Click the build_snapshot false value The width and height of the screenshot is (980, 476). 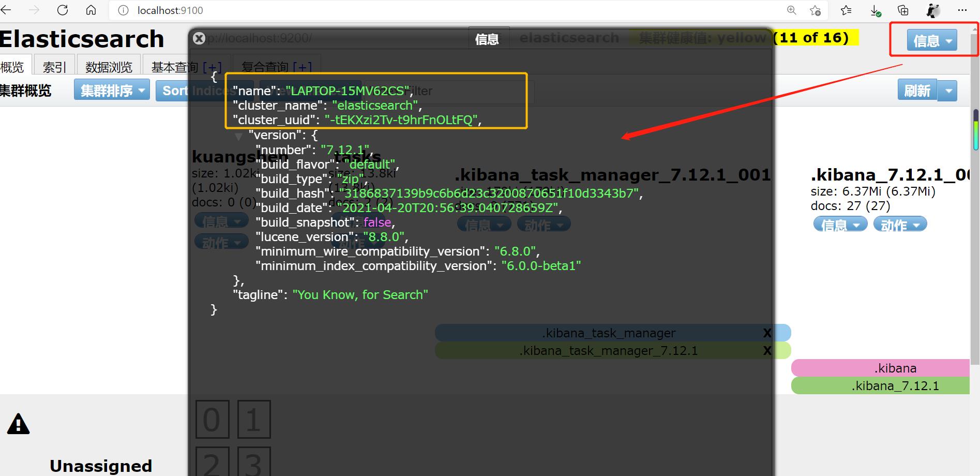(x=378, y=222)
